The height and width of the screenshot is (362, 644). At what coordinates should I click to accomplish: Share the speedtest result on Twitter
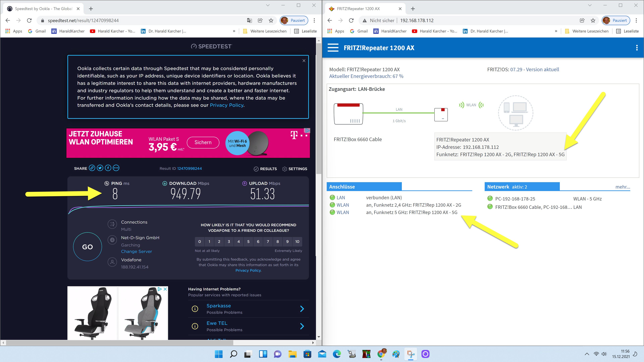[100, 168]
